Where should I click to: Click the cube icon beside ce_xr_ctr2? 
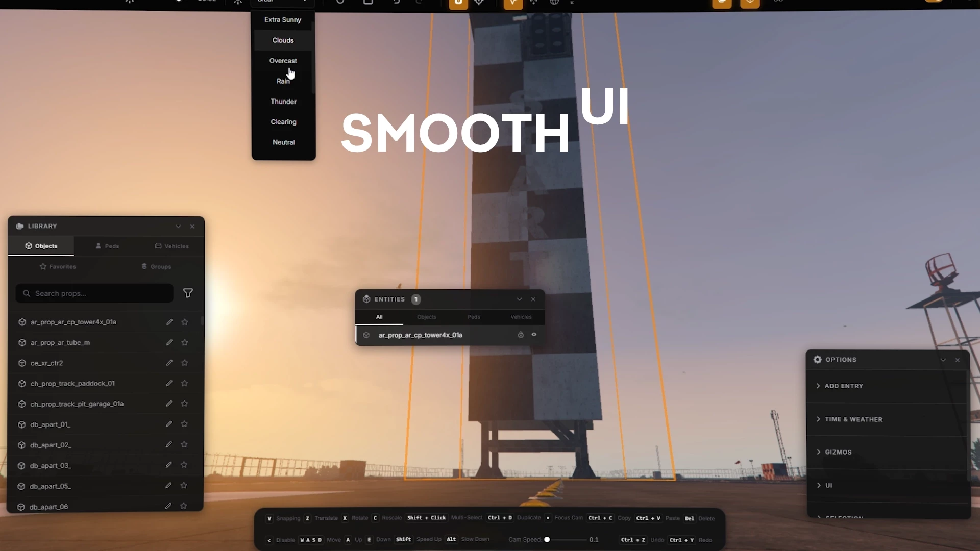coord(22,363)
